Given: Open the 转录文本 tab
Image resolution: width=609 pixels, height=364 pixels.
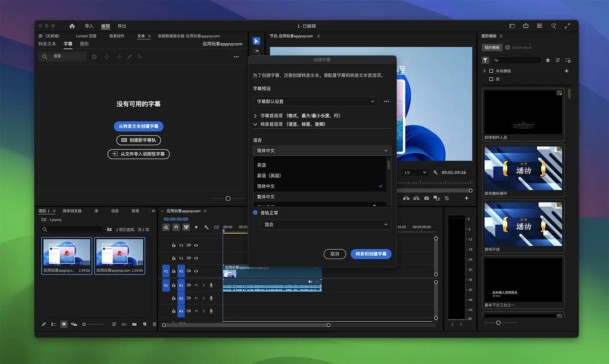Looking at the screenshot, I should pos(47,44).
